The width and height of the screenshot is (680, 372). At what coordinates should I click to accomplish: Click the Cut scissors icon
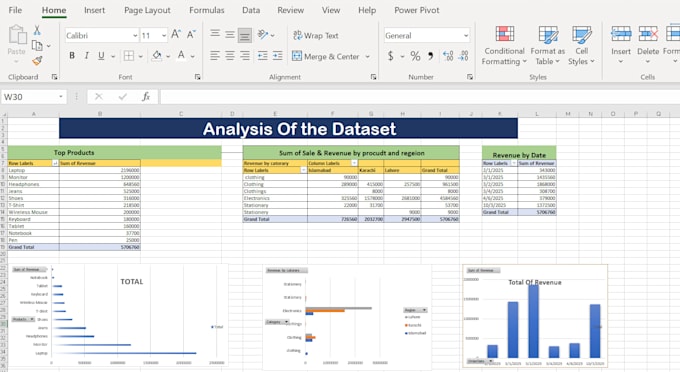[x=37, y=30]
